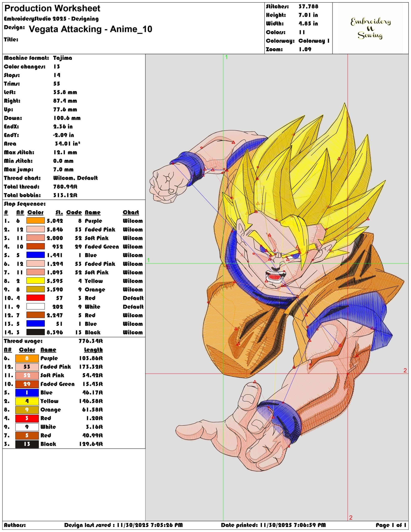Click the "Code" column header
411x532 pixels.
coord(74,212)
